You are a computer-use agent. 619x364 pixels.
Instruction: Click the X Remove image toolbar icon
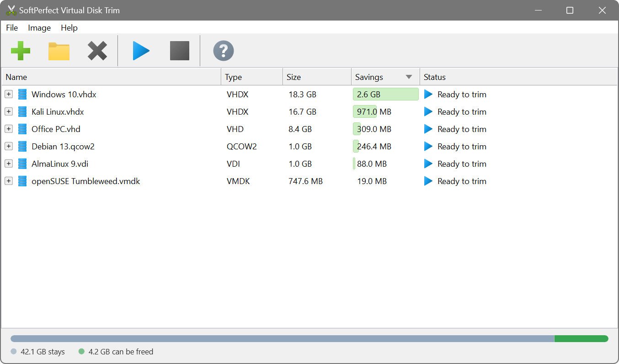(x=97, y=51)
